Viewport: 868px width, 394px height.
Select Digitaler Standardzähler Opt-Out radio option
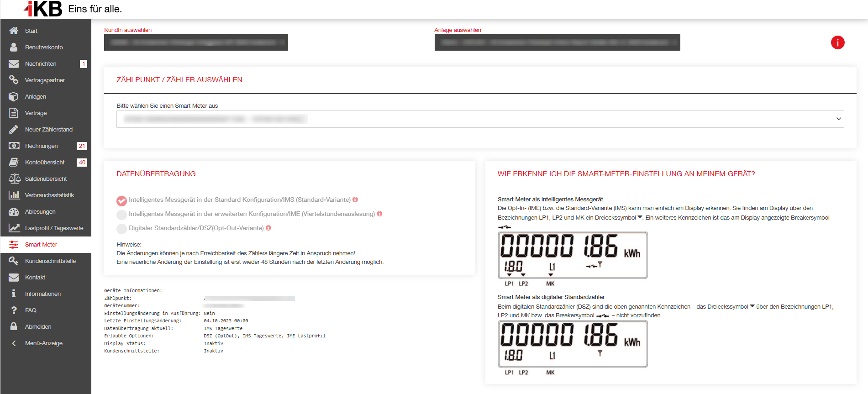(x=121, y=229)
